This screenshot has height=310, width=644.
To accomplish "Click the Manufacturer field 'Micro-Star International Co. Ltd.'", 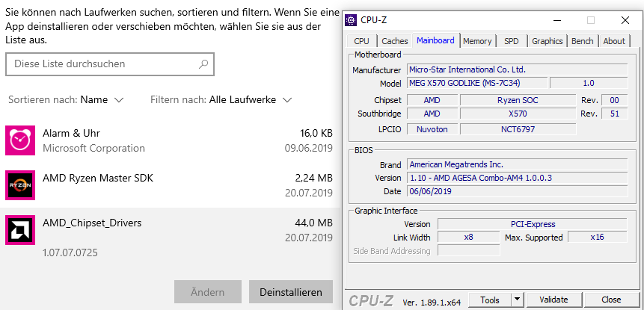I will [x=517, y=69].
